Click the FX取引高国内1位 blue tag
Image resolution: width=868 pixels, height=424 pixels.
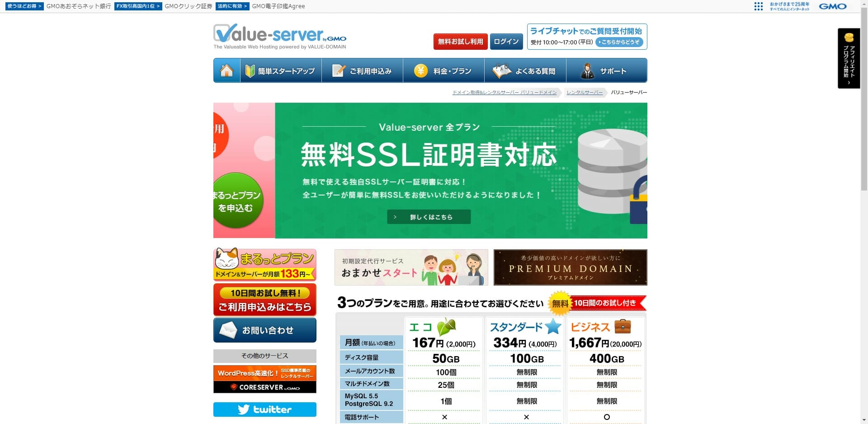coord(138,6)
